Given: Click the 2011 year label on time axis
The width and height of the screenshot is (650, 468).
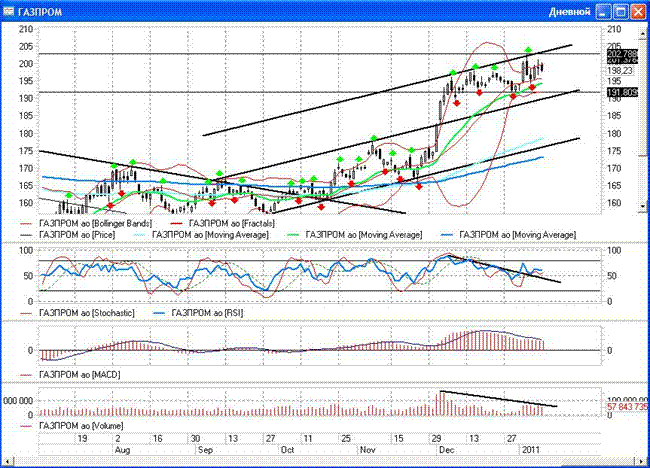Looking at the screenshot, I should click(531, 450).
